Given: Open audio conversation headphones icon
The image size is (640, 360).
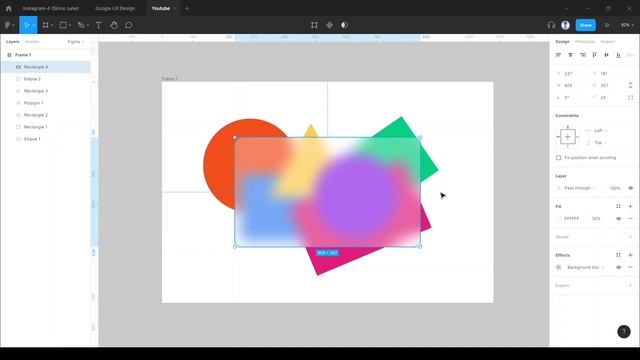Looking at the screenshot, I should click(x=551, y=25).
